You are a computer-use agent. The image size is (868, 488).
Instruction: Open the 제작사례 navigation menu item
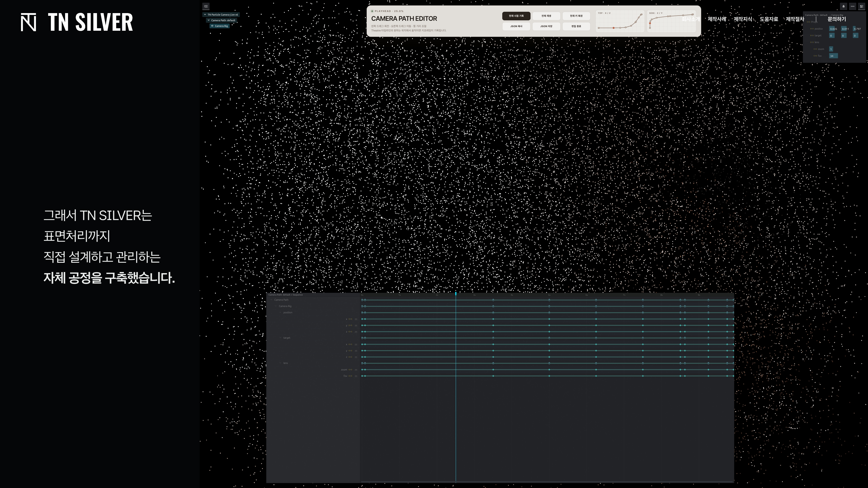pos(717,19)
